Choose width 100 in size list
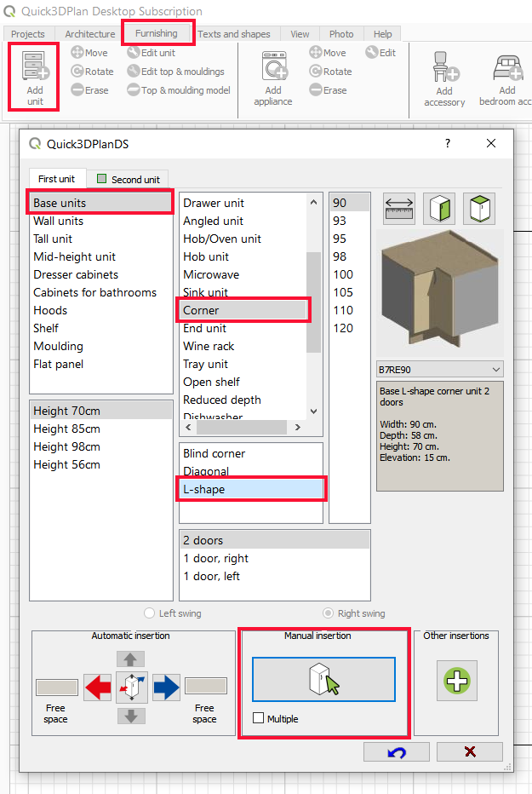This screenshot has width=532, height=794. (343, 274)
